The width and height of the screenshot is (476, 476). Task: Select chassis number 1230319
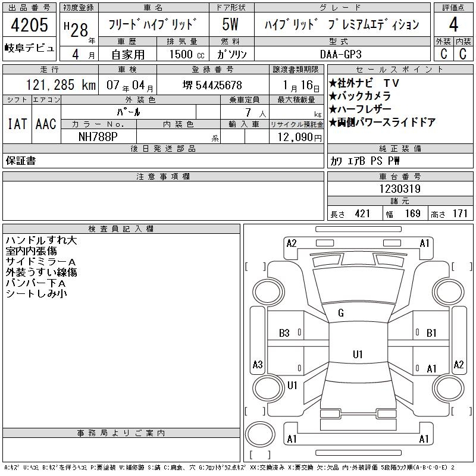coord(400,189)
